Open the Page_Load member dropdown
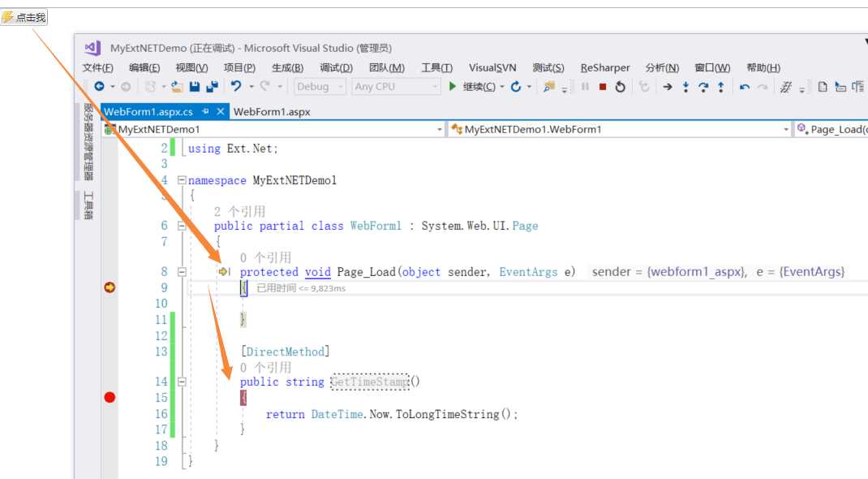This screenshot has width=868, height=479. tap(831, 129)
